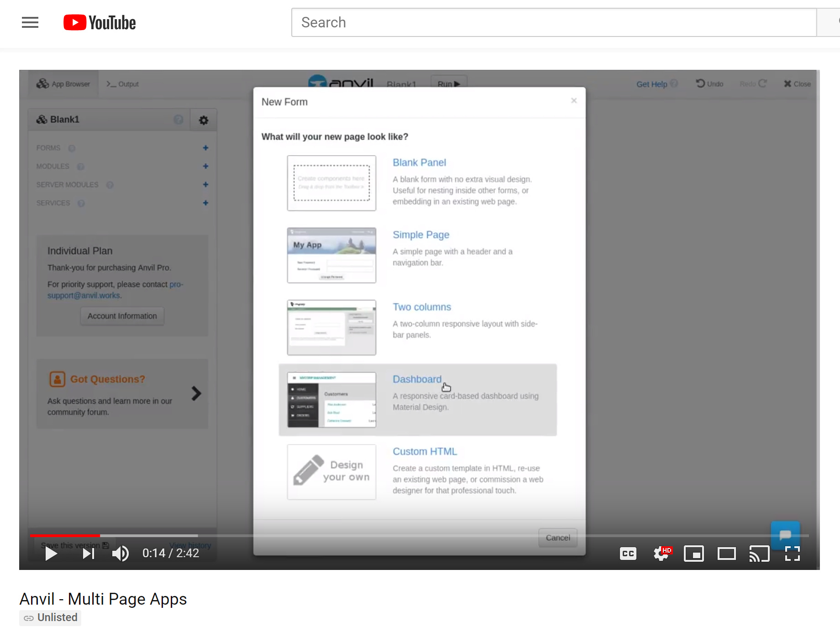Go to the YouTube home logo

(x=100, y=22)
